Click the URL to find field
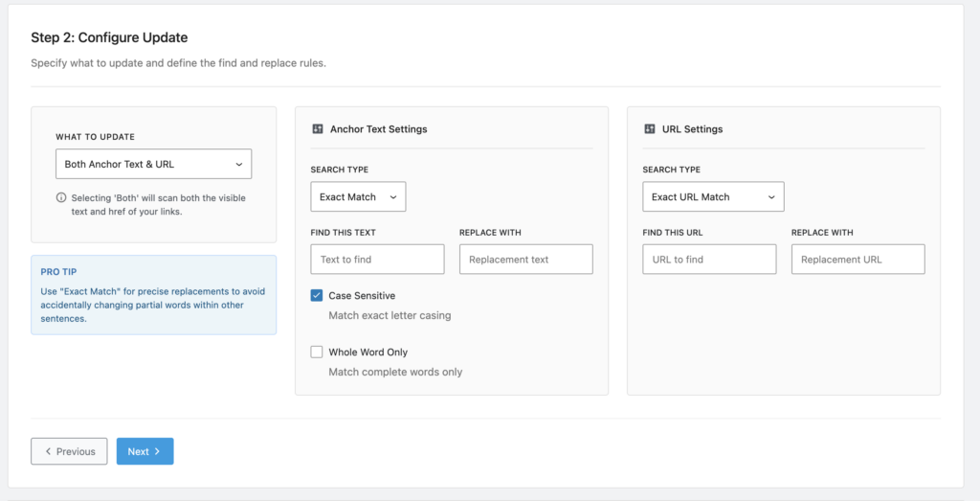This screenshot has width=980, height=501. [709, 260]
